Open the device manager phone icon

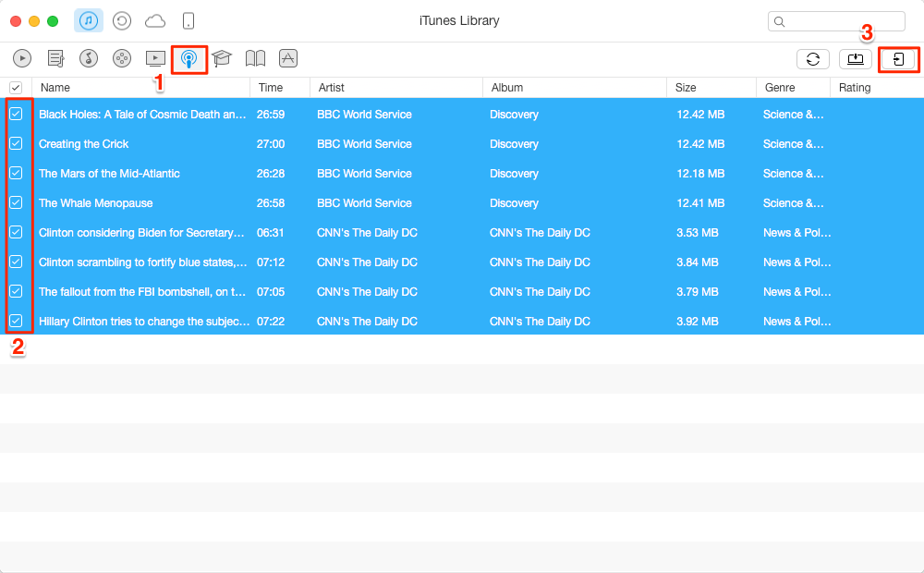[x=188, y=21]
